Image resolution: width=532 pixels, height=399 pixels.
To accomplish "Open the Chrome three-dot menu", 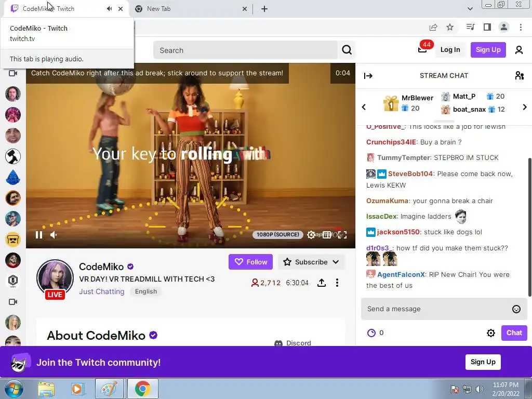I will [521, 27].
